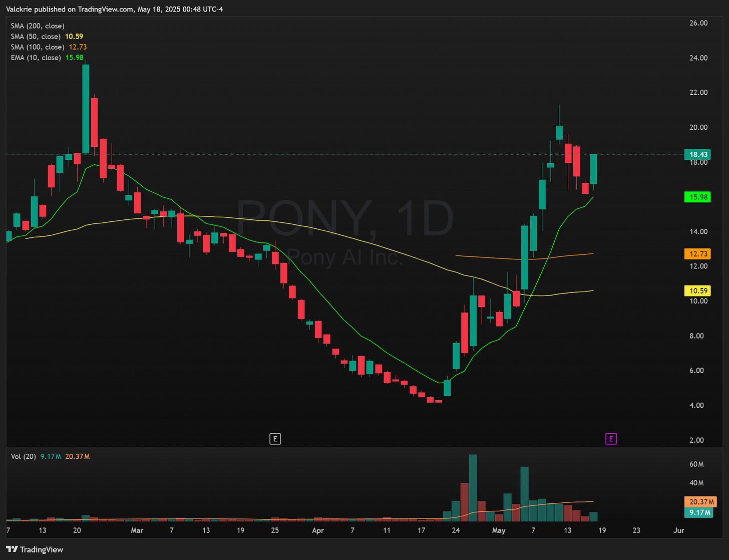The image size is (729, 560).
Task: Click the May date axis label
Action: [499, 530]
